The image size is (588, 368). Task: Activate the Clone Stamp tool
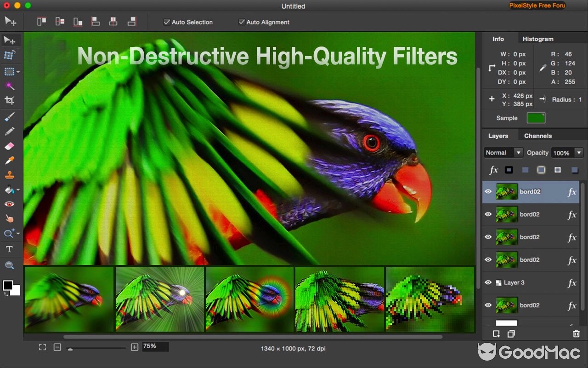pos(10,176)
